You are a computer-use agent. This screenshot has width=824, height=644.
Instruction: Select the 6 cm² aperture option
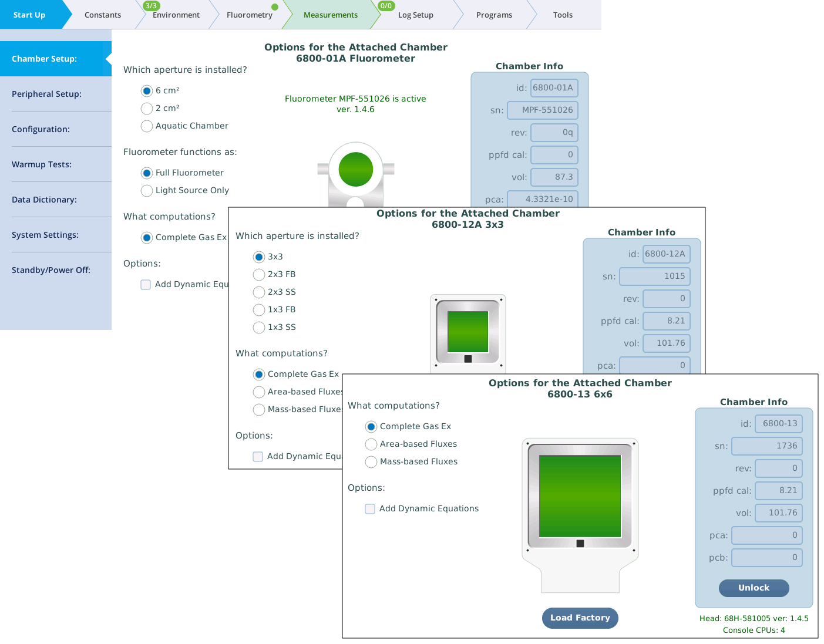[147, 91]
